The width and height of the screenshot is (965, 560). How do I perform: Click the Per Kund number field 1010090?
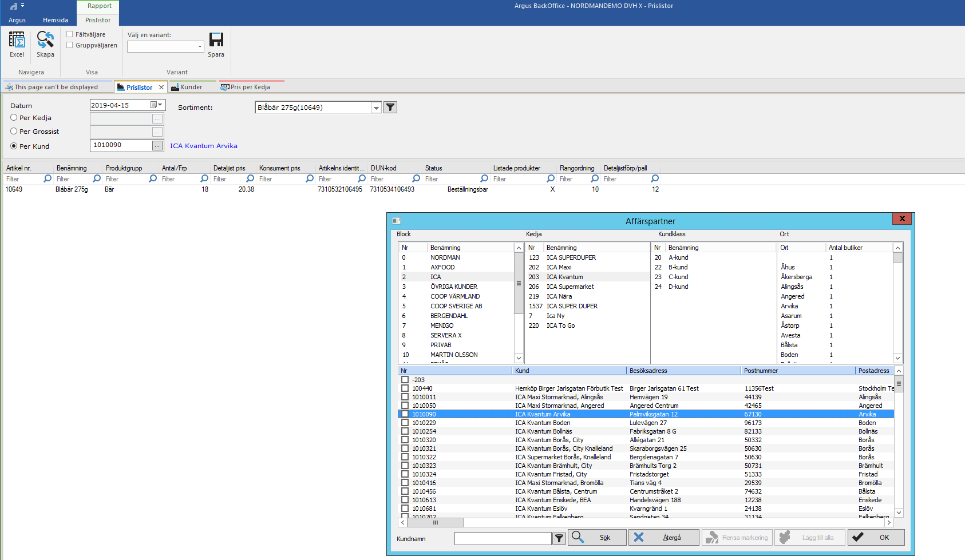point(121,145)
